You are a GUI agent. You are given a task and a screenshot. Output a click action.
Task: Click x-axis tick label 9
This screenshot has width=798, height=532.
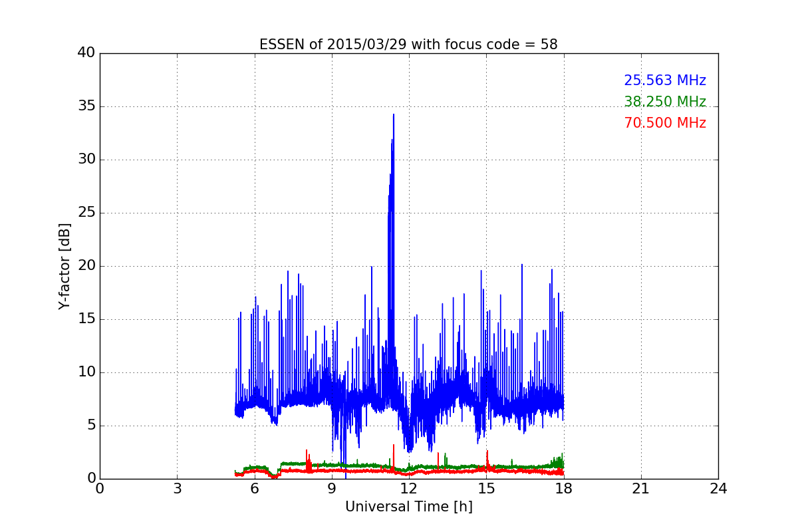(331, 488)
